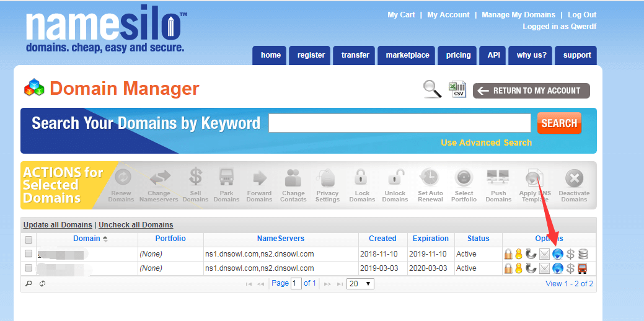
Task: Select the Deactivate Domains icon
Action: click(574, 178)
